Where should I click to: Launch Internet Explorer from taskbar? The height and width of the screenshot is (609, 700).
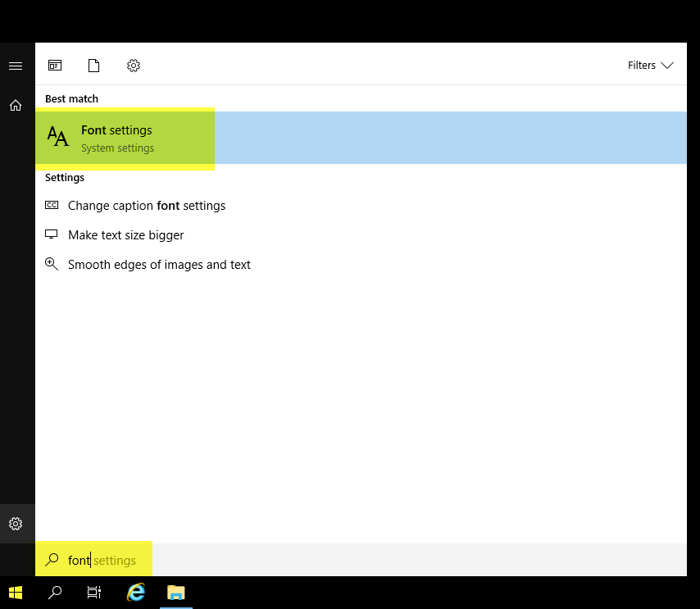coord(136,593)
